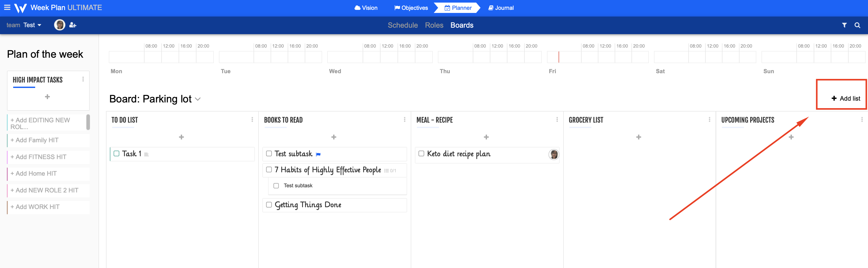This screenshot has width=868, height=268.
Task: Click Add WORK HIT
Action: pyautogui.click(x=49, y=207)
